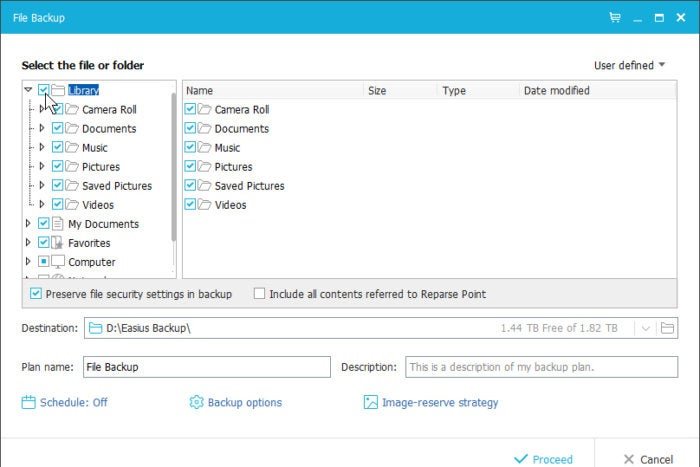The image size is (700, 467).
Task: Open the User defined dropdown
Action: pyautogui.click(x=629, y=65)
